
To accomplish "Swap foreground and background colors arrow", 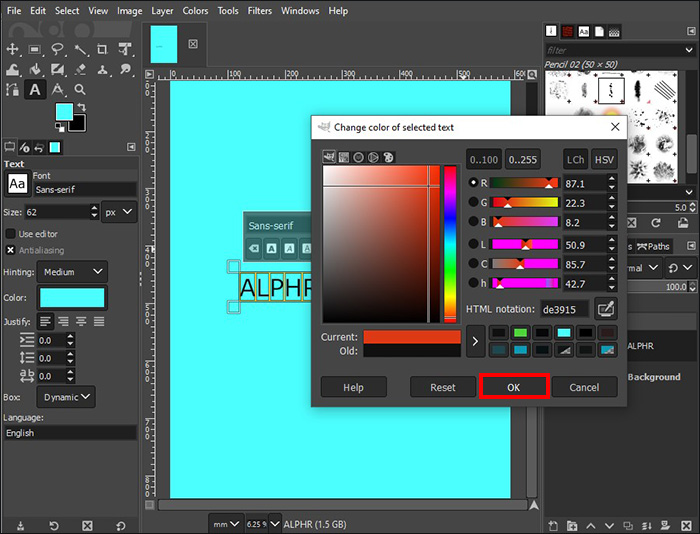I will point(83,105).
